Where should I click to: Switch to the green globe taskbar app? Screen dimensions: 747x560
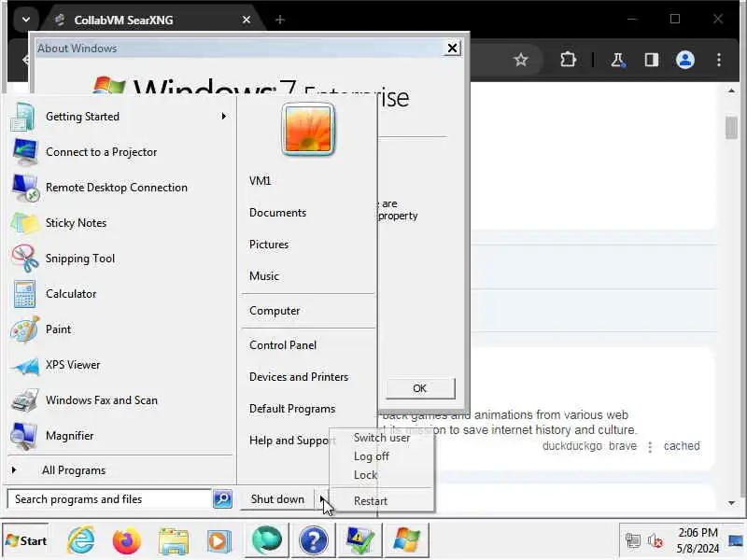[x=267, y=540]
